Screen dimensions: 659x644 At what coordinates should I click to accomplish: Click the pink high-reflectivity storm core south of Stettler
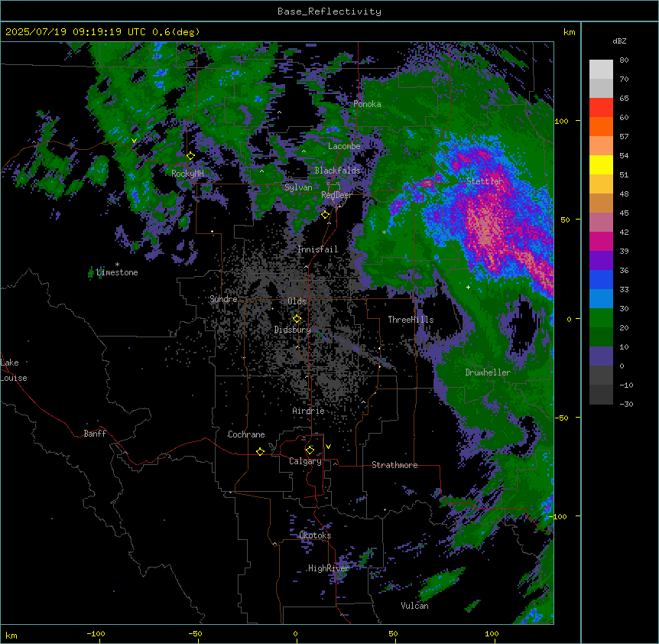pyautogui.click(x=485, y=228)
